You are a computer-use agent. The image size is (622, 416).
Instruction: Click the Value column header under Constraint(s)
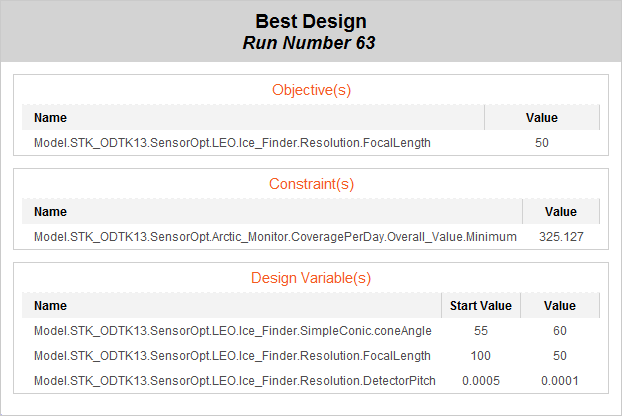point(560,212)
